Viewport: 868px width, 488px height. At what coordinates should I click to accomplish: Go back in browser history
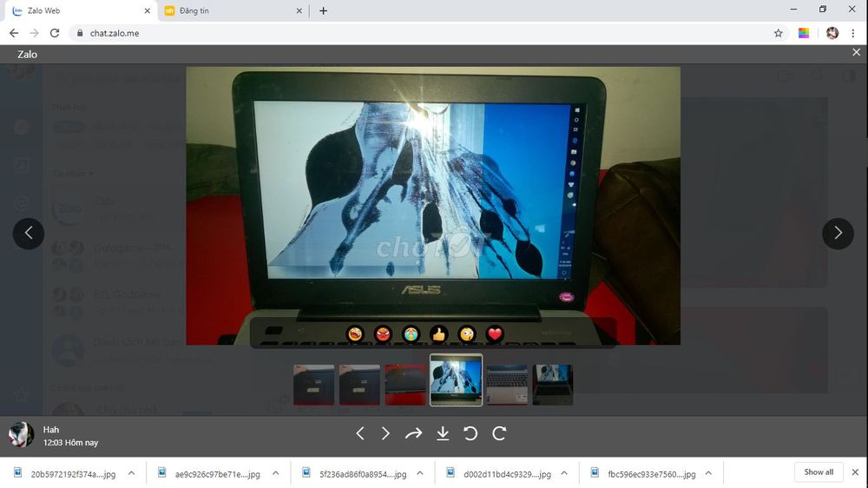(x=14, y=33)
